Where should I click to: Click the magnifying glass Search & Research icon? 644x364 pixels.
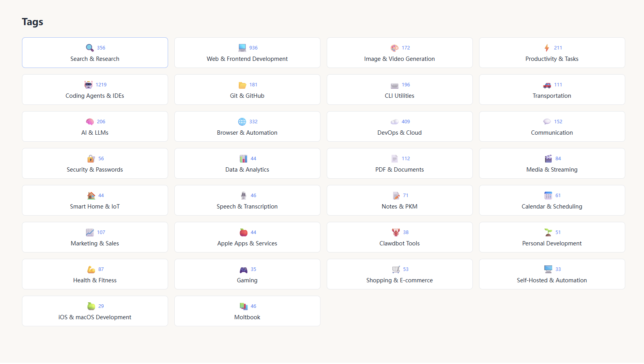[x=90, y=48]
